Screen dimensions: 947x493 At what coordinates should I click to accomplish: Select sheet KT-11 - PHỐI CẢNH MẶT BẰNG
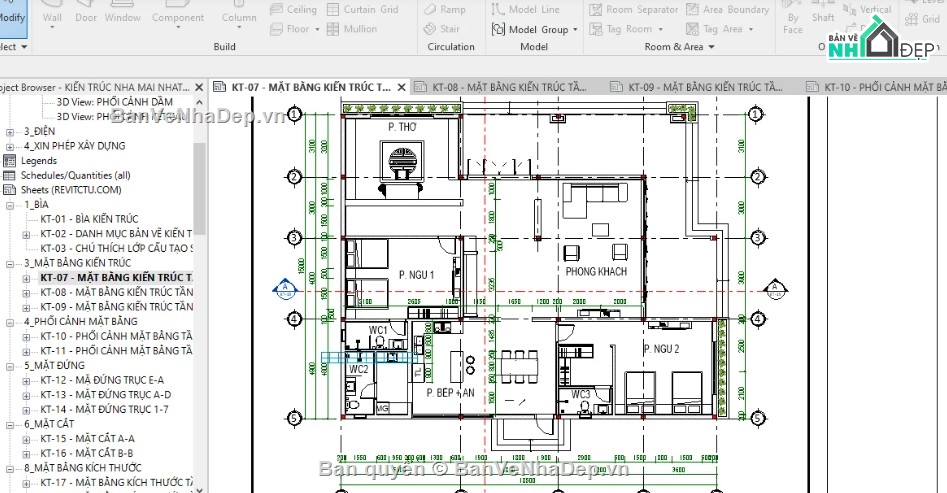[117, 350]
